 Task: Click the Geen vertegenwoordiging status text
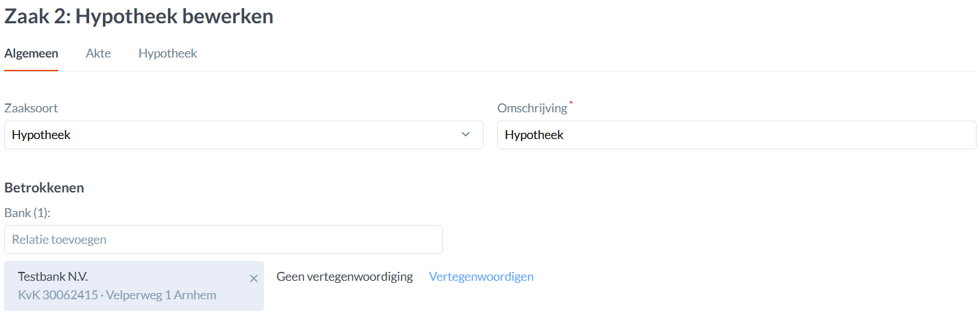point(344,277)
